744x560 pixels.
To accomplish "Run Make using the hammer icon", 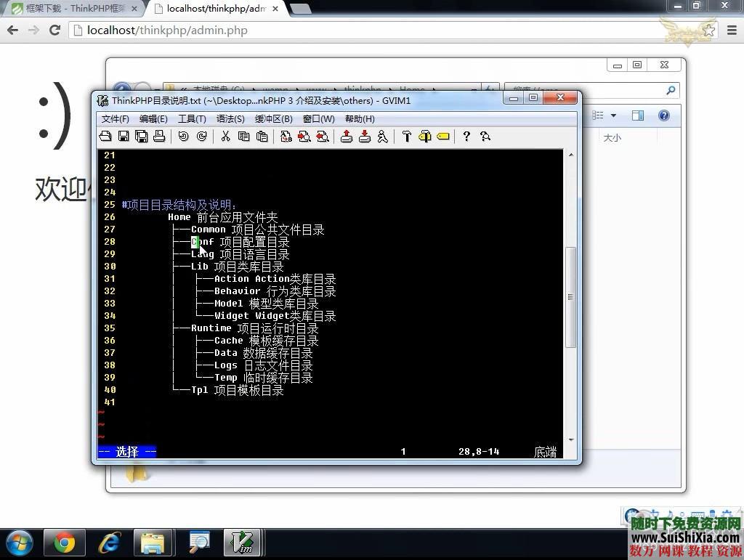I will pos(406,137).
